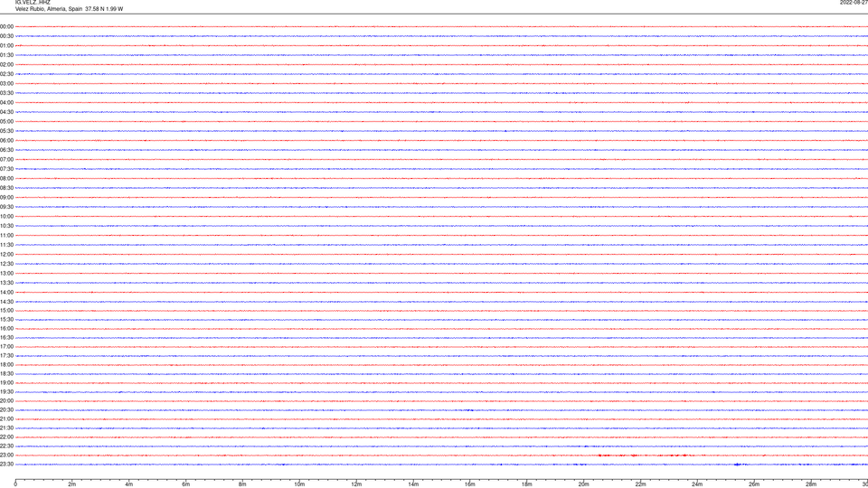Image resolution: width=868 pixels, height=488 pixels.
Task: Click the station location text Velez Rubio, Almeria, Spain
Action: click(49, 9)
